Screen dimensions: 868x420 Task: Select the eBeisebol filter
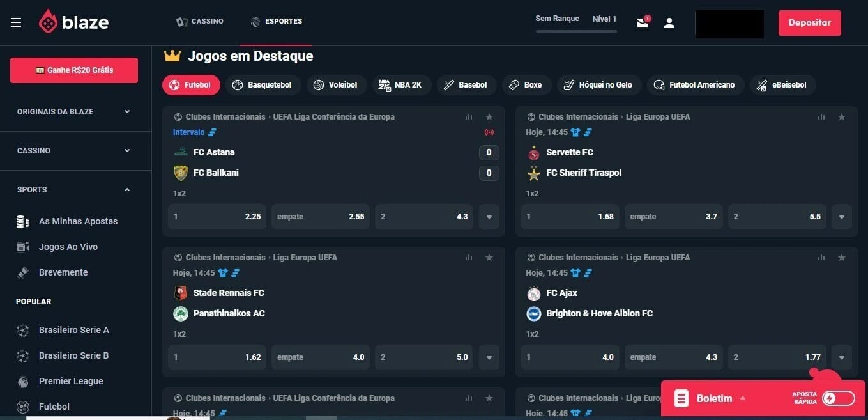coord(782,85)
